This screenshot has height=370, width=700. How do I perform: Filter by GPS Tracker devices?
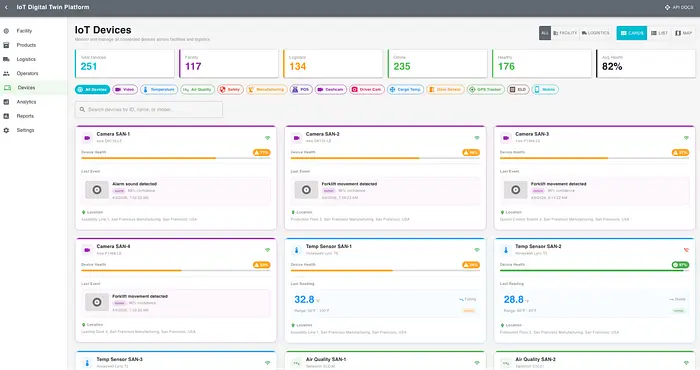(x=486, y=90)
